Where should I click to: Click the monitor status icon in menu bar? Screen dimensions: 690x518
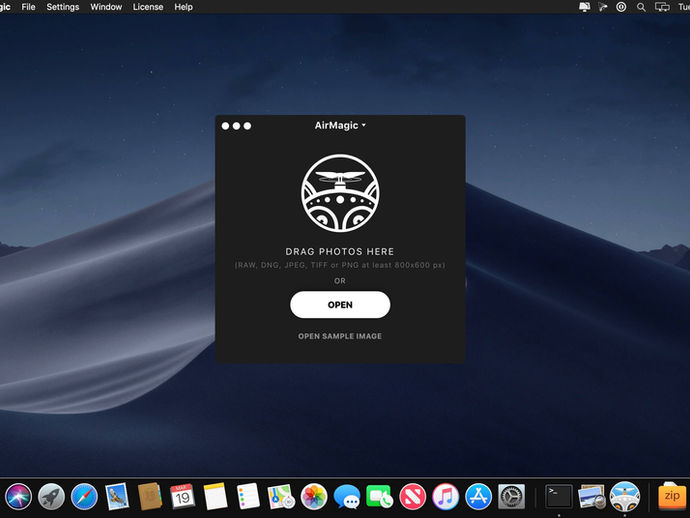pos(584,7)
